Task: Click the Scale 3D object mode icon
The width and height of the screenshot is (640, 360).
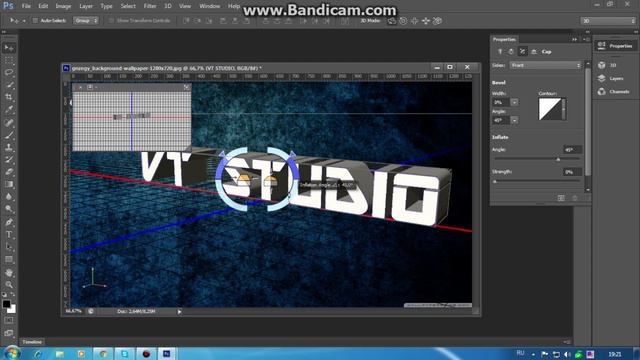Action: click(438, 21)
